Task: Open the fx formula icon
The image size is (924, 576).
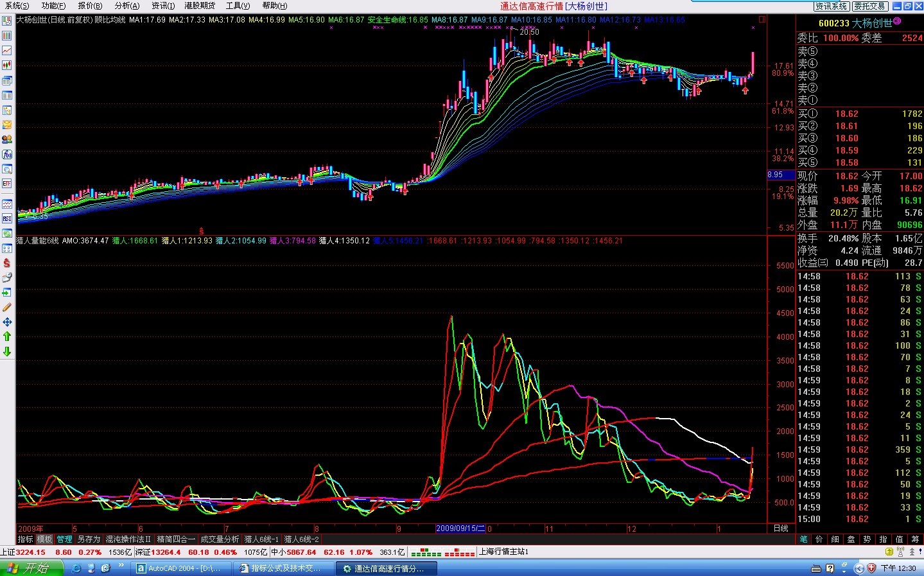Action: click(x=7, y=154)
